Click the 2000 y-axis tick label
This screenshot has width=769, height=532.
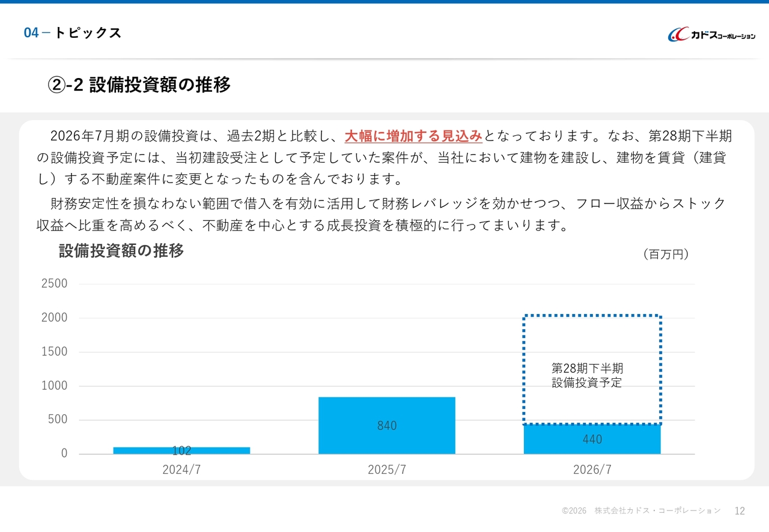tap(54, 318)
